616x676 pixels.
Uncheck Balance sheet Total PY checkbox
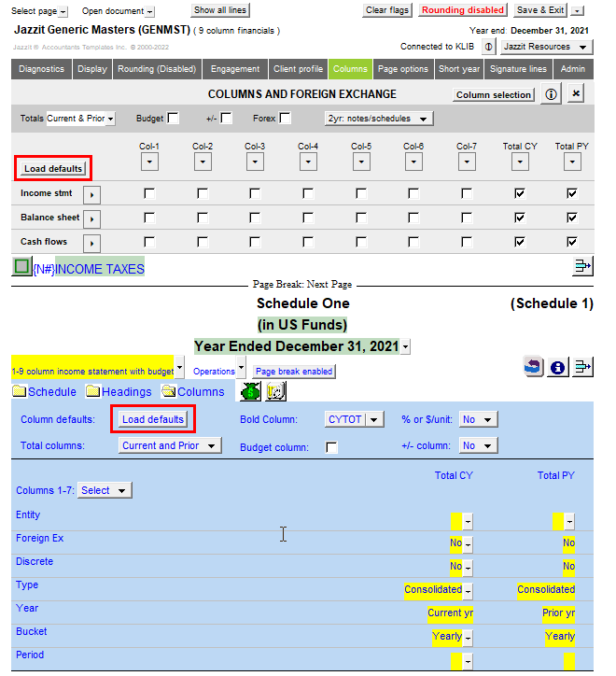click(572, 218)
